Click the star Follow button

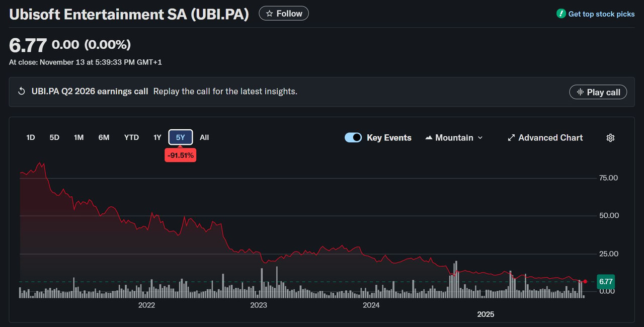click(x=284, y=14)
